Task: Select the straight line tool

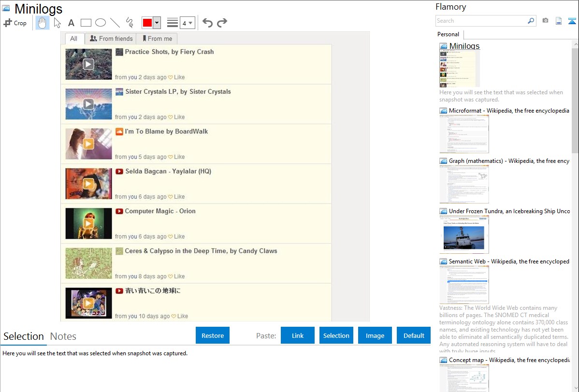Action: [115, 23]
